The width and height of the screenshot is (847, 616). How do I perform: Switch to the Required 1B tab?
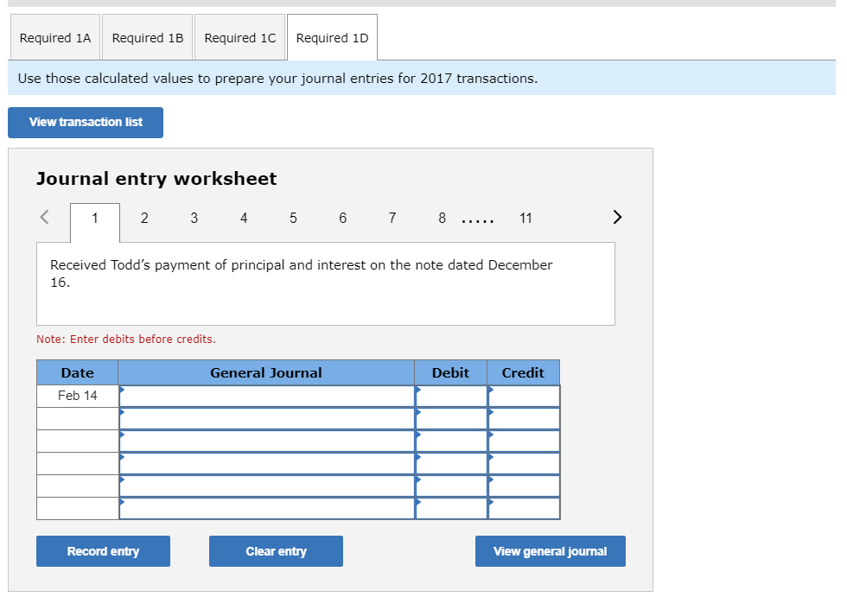pyautogui.click(x=147, y=37)
